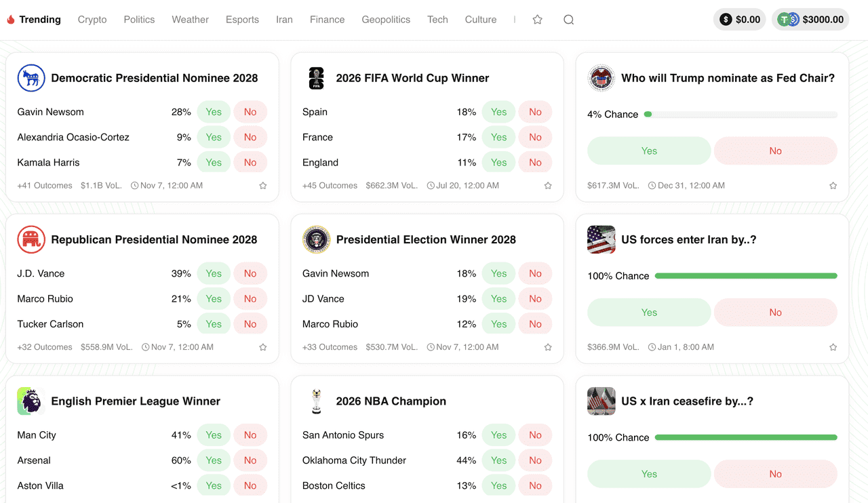Buy No for Arsenal Premier League winner
The height and width of the screenshot is (503, 868).
(250, 460)
